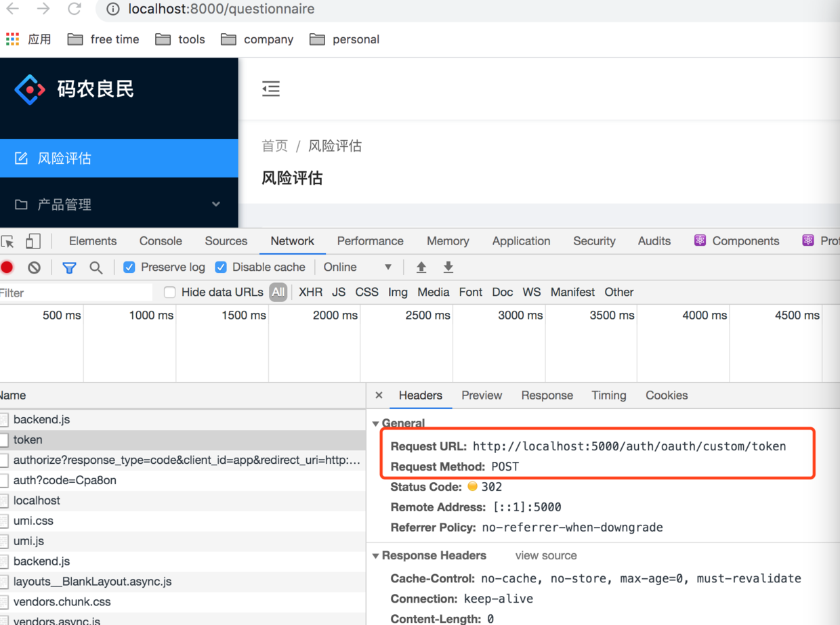Reload the page with the refresh icon
This screenshot has width=840, height=625.
75,9
